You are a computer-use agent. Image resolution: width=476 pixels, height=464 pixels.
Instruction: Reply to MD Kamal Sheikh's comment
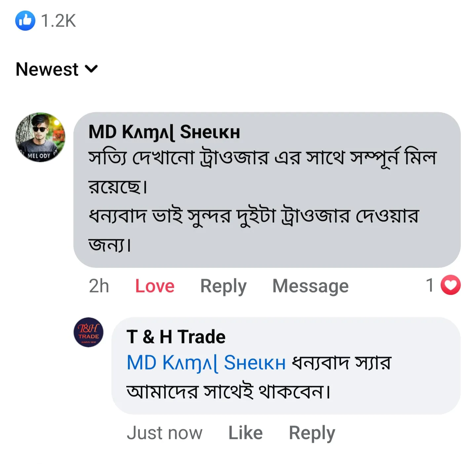223,286
